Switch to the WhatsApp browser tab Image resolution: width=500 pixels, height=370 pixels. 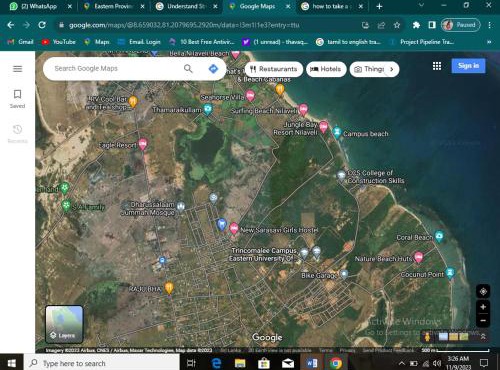tap(39, 6)
